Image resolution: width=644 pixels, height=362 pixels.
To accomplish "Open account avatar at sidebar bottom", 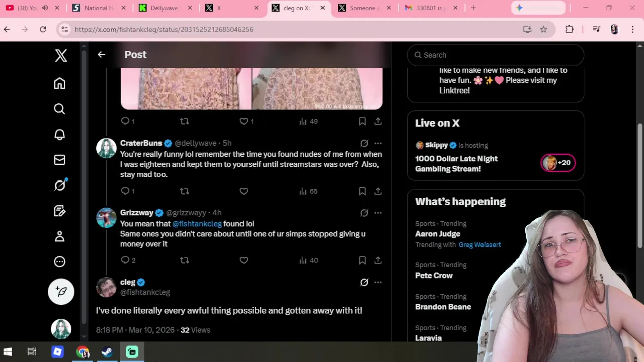I will tap(61, 329).
